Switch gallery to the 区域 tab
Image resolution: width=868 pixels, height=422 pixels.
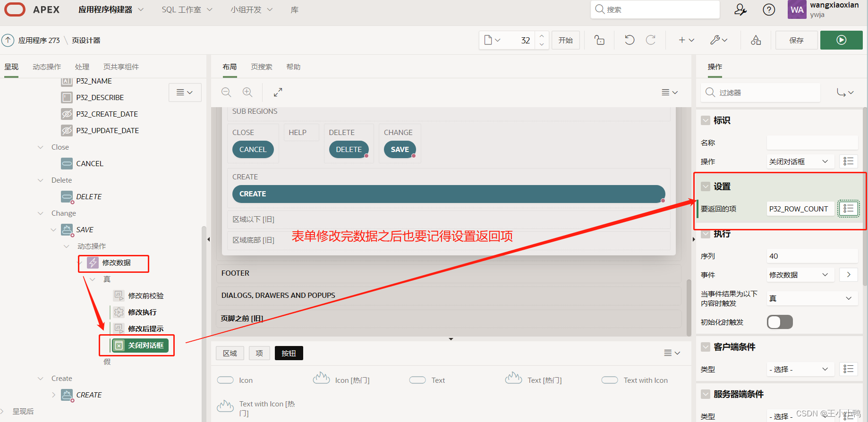pos(230,353)
